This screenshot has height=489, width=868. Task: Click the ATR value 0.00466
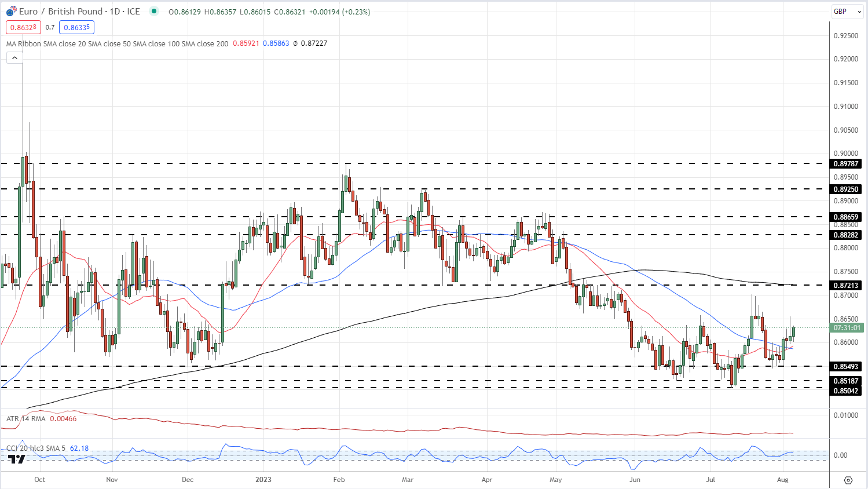pos(63,418)
